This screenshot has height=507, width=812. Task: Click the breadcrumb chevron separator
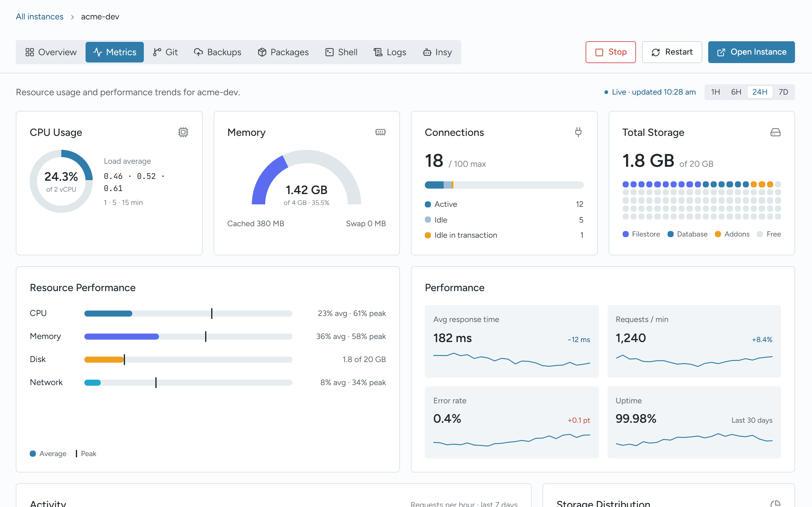coord(72,17)
